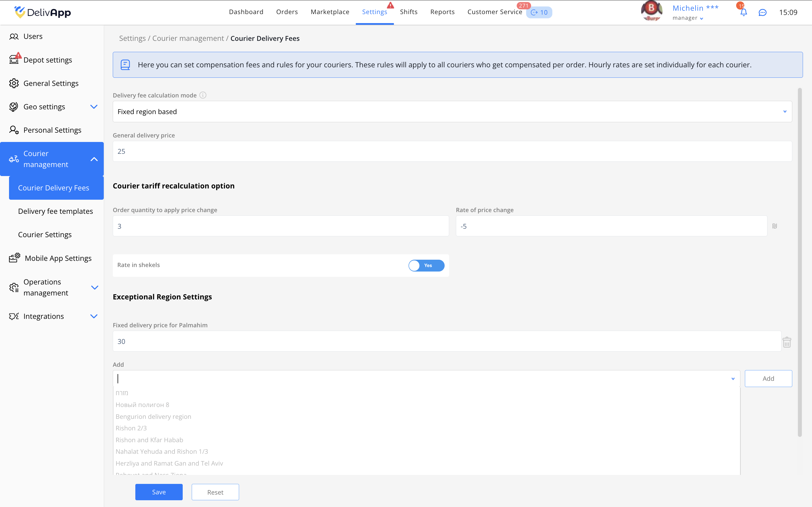Click the notification bell icon
The image size is (812, 507).
click(743, 12)
